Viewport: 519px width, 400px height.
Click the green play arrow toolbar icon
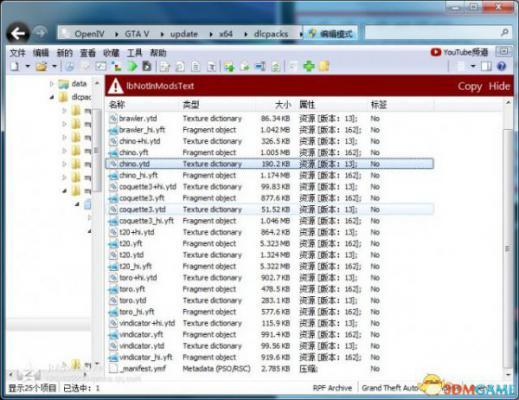click(x=132, y=66)
